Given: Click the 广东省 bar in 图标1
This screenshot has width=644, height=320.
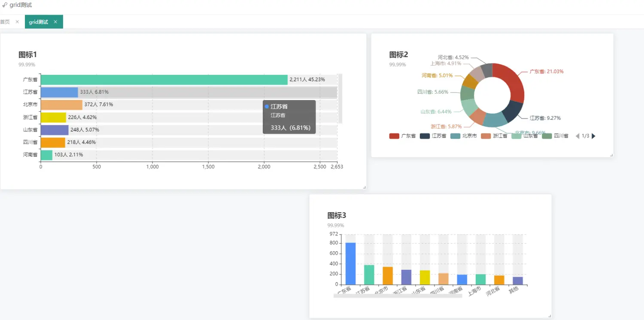Looking at the screenshot, I should click(163, 79).
